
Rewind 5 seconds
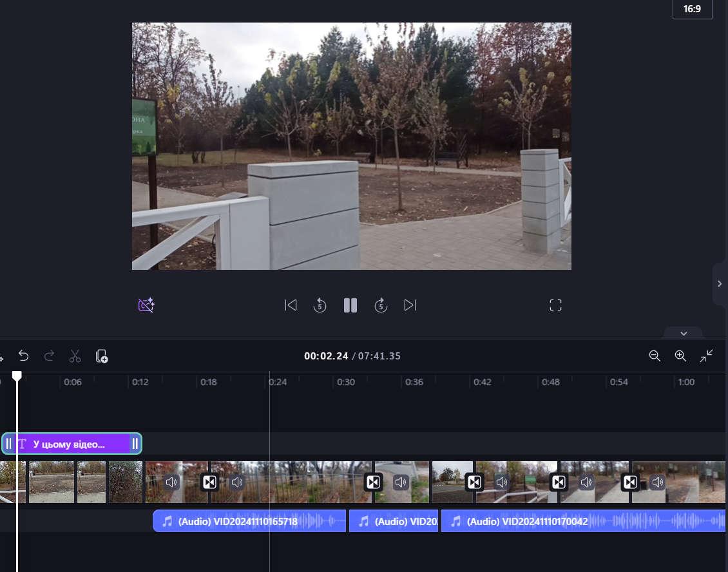[x=320, y=305]
